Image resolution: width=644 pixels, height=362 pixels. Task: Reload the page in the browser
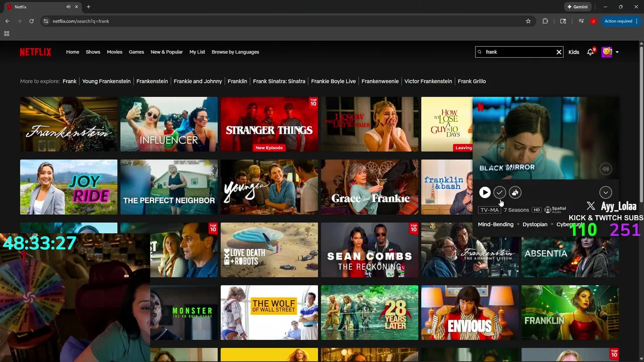(31, 21)
